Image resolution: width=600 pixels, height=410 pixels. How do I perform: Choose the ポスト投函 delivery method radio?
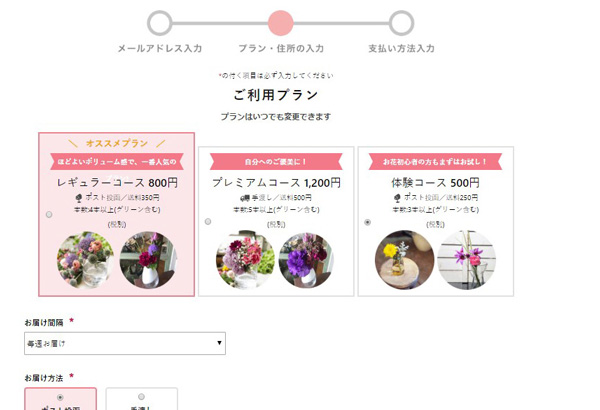[60, 397]
